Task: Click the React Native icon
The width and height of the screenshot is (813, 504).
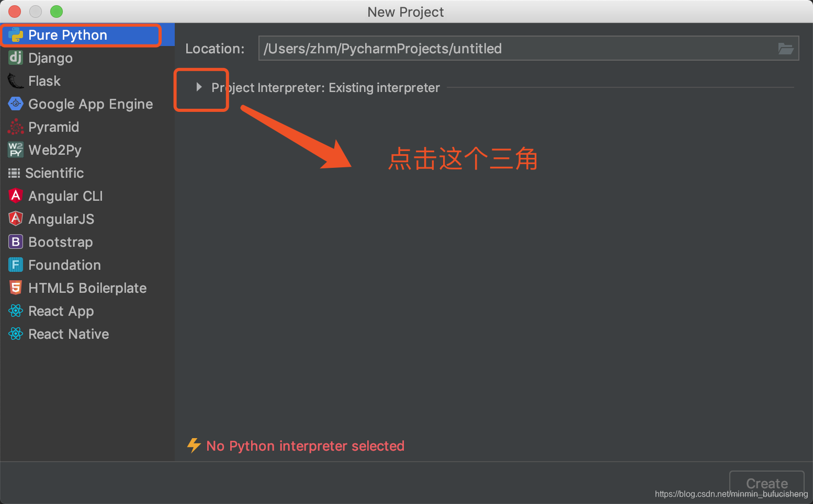Action: click(16, 334)
